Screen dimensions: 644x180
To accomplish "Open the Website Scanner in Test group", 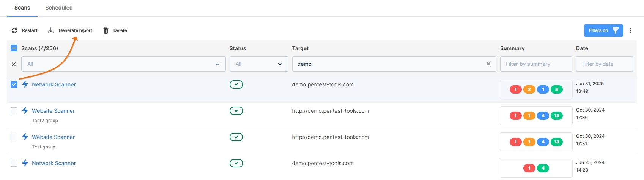I will click(54, 137).
